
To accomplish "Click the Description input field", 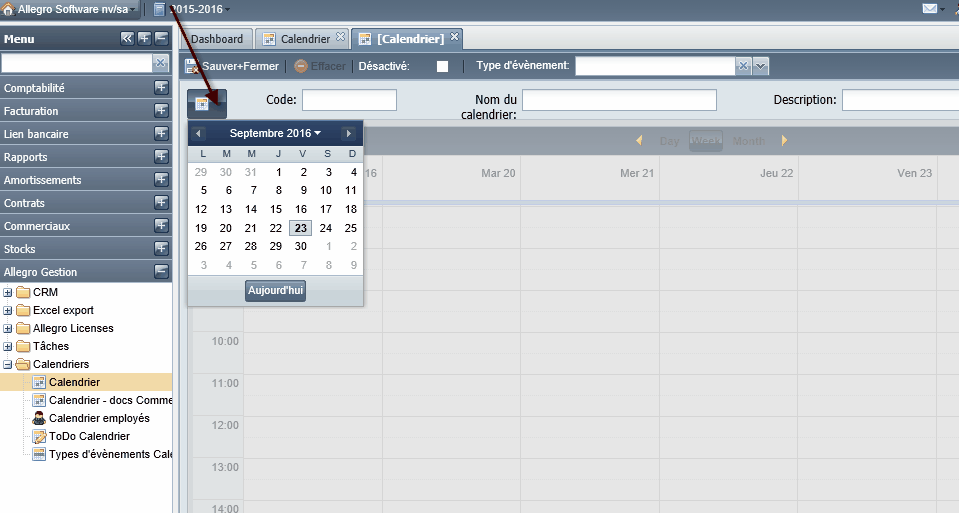I will click(x=900, y=100).
